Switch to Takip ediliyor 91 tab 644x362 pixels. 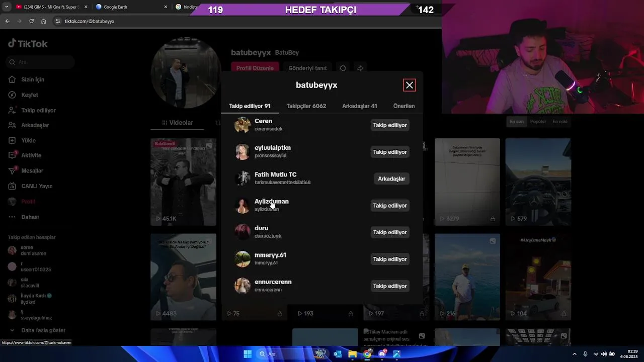[x=250, y=106]
